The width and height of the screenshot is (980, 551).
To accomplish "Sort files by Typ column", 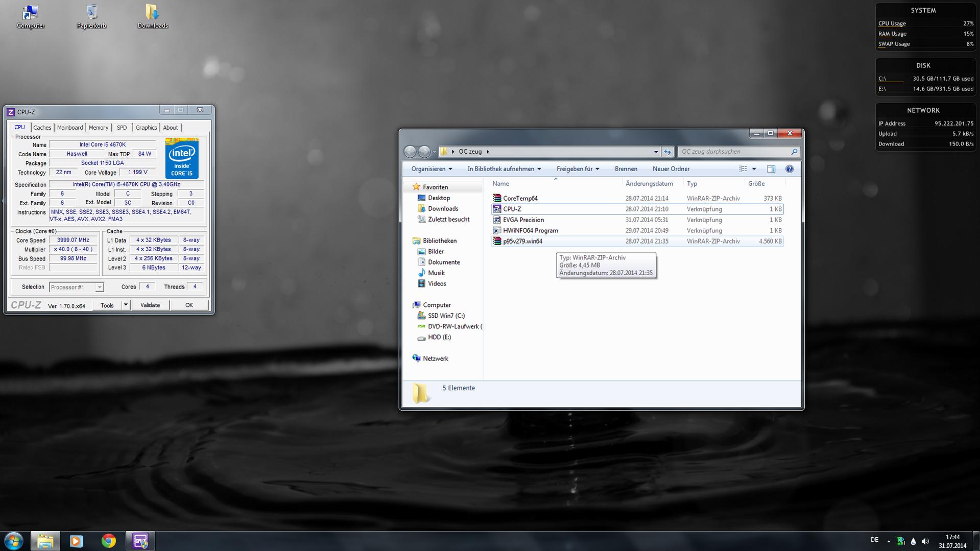I will point(714,184).
